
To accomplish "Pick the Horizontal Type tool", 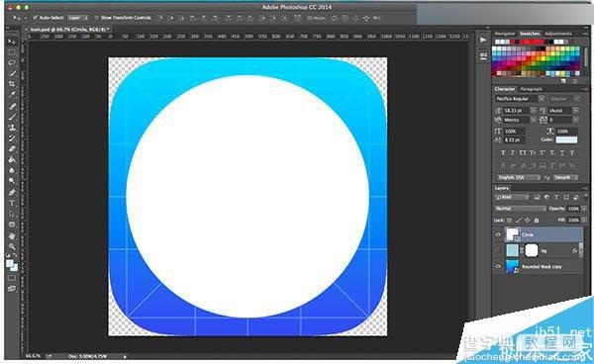I will (x=12, y=203).
